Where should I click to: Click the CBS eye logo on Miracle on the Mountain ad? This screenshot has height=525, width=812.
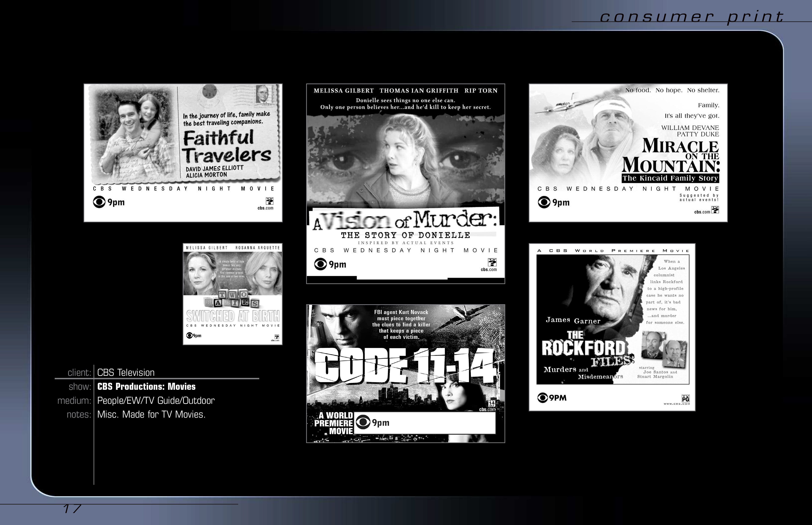(x=544, y=202)
